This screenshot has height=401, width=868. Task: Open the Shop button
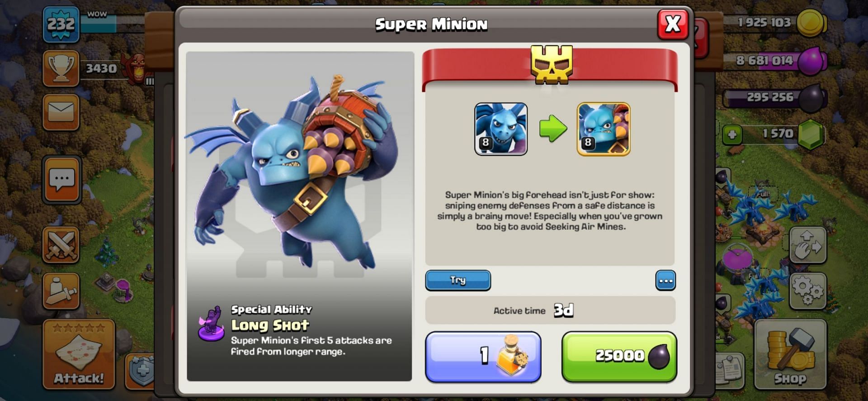pyautogui.click(x=790, y=354)
